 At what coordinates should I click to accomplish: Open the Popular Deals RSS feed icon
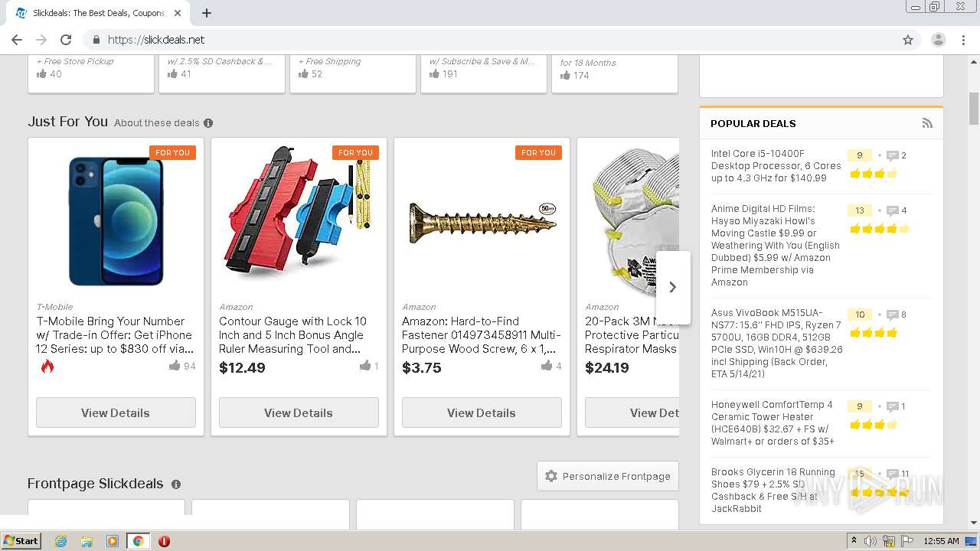tap(927, 123)
